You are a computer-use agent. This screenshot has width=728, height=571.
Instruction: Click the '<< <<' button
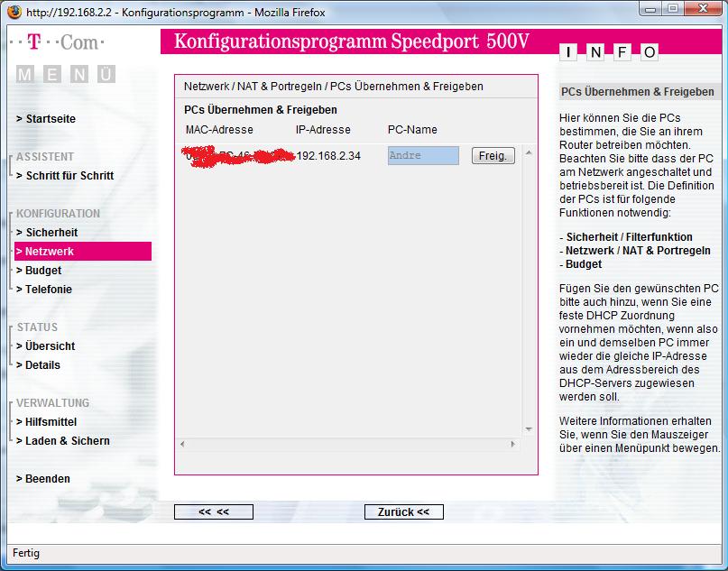coord(214,512)
